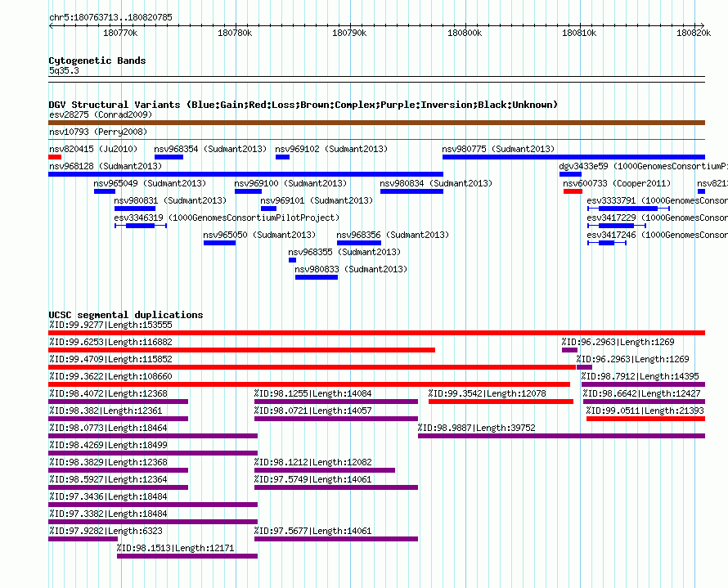This screenshot has width=728, height=588.
Task: Open the nsv968356 (Sudmant2013) variant
Action: 393,235
